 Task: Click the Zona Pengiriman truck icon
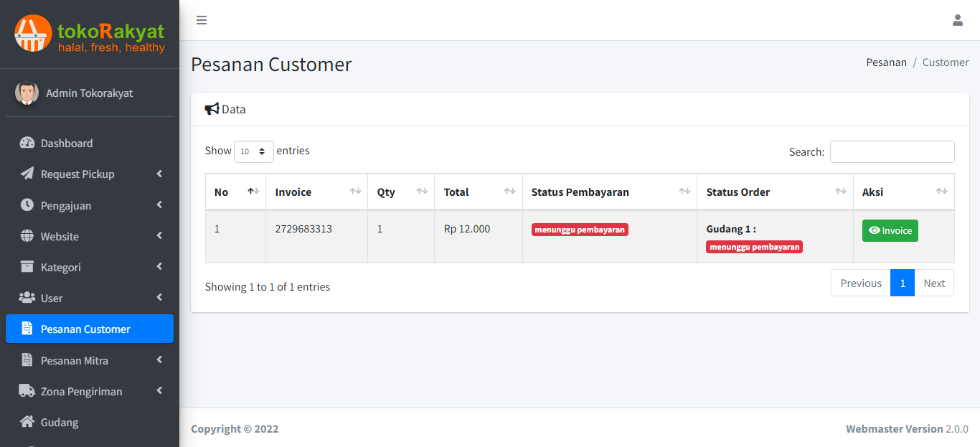click(27, 391)
